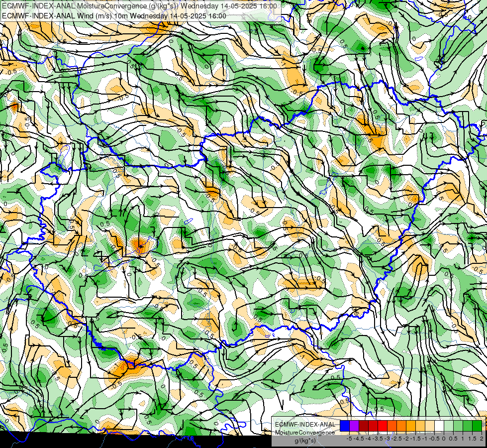
Task: Click the legend scale value 2
Action: 481,439
